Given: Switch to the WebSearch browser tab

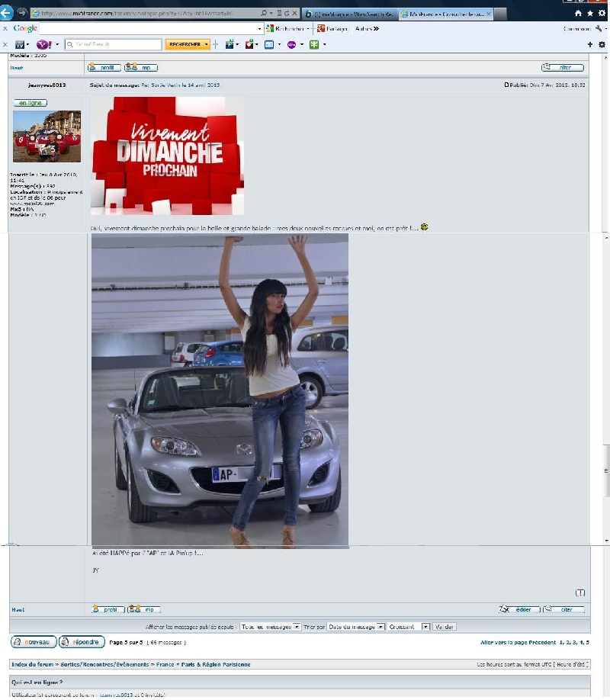Looking at the screenshot, I should [x=351, y=14].
